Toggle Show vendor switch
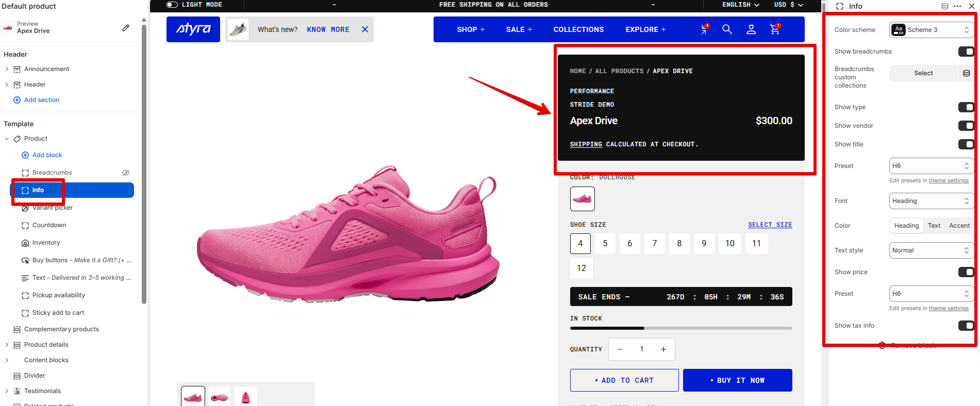This screenshot has width=980, height=406. coord(966,126)
